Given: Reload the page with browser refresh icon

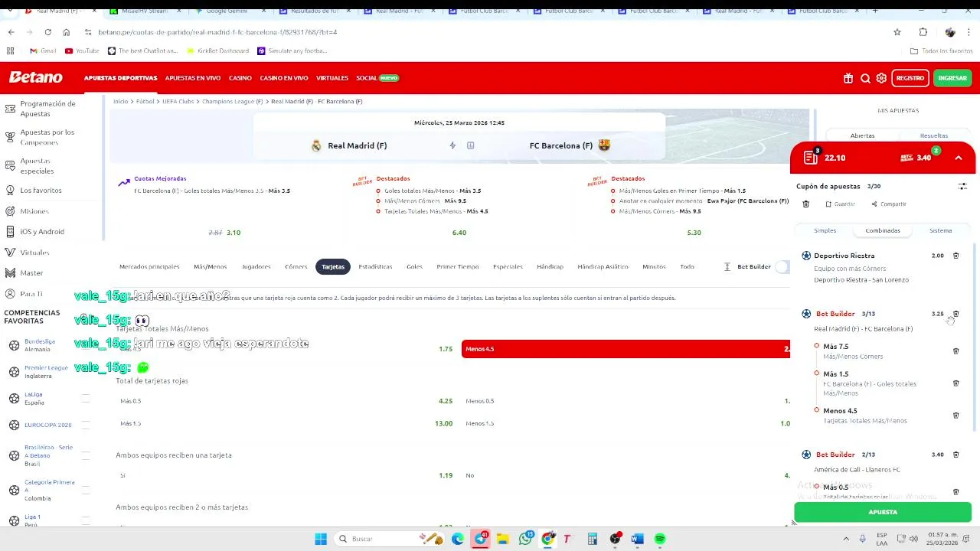Looking at the screenshot, I should (47, 32).
